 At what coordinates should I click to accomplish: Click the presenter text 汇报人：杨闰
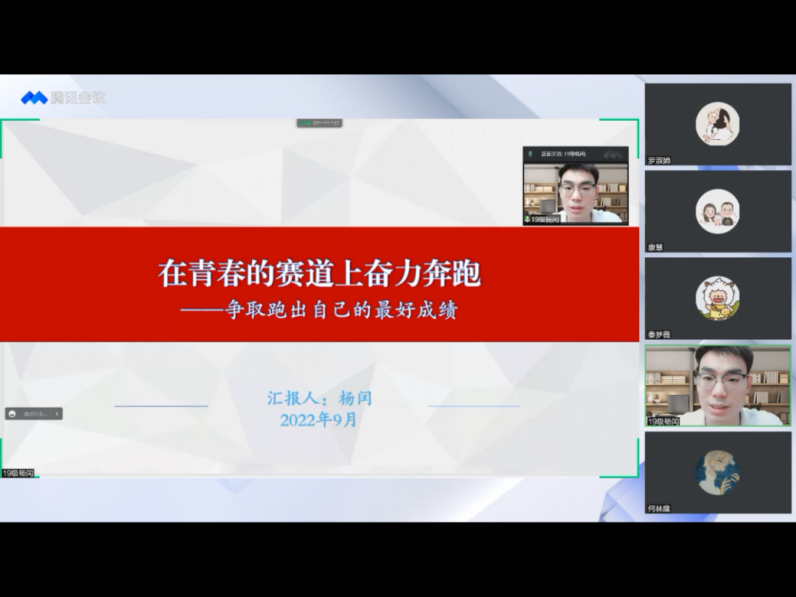[319, 398]
